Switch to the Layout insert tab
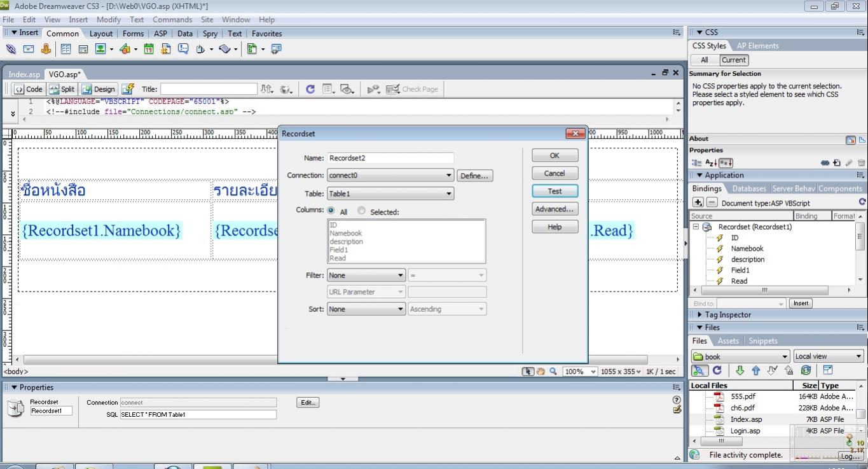868x469 pixels. [101, 34]
